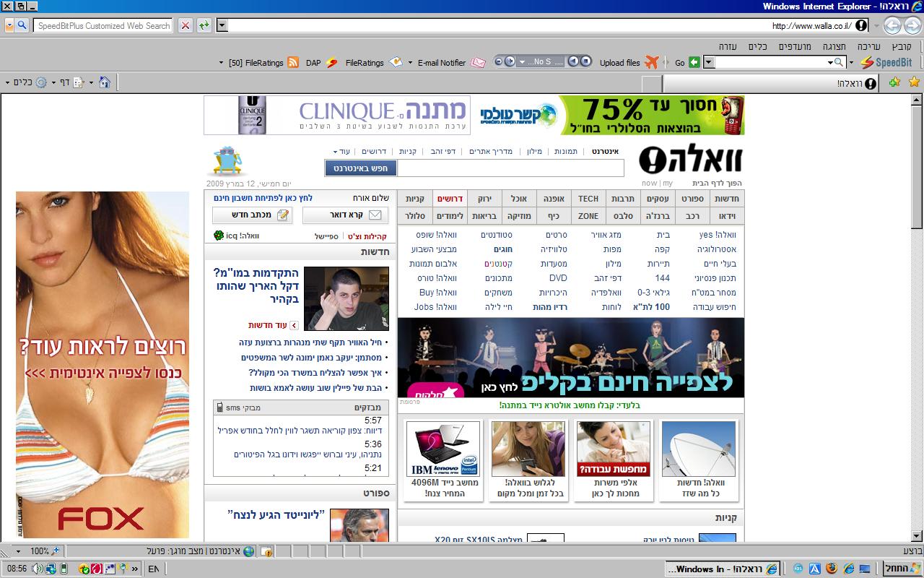Click the Firefox icon in quick launch
The width and height of the screenshot is (924, 578).
click(831, 569)
